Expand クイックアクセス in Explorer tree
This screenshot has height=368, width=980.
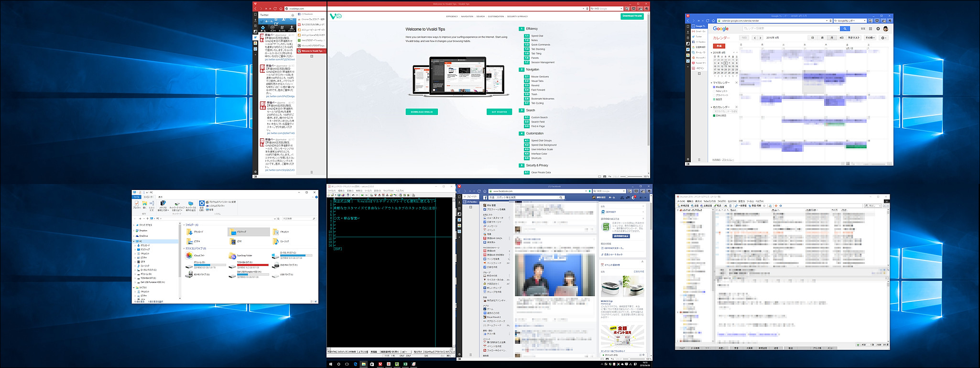pyautogui.click(x=135, y=225)
